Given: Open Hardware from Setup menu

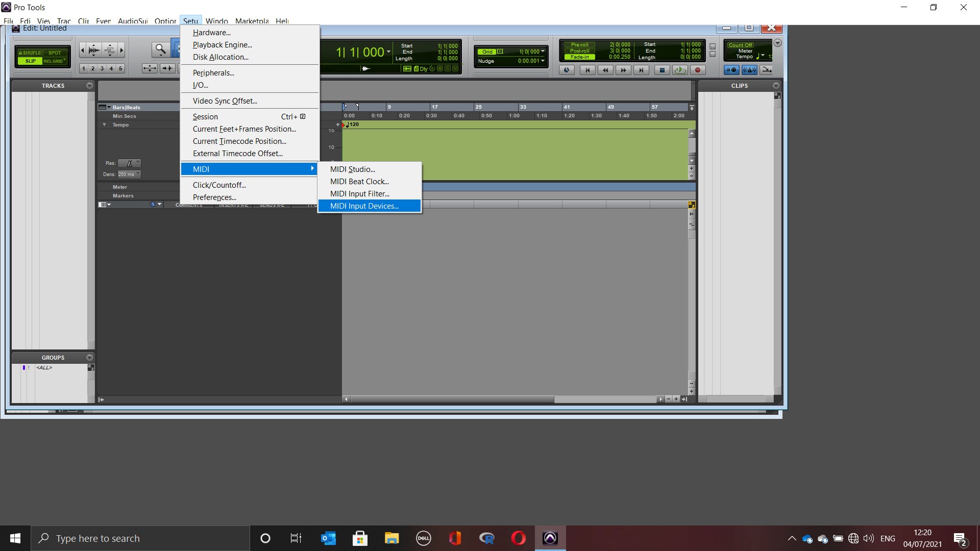Looking at the screenshot, I should coord(212,33).
